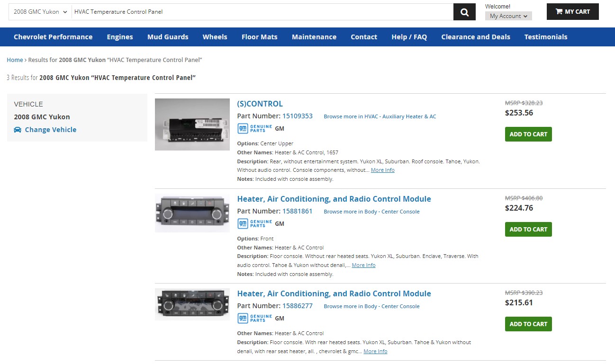Select Mud Guards in navigation bar
615x364 pixels.
(168, 37)
